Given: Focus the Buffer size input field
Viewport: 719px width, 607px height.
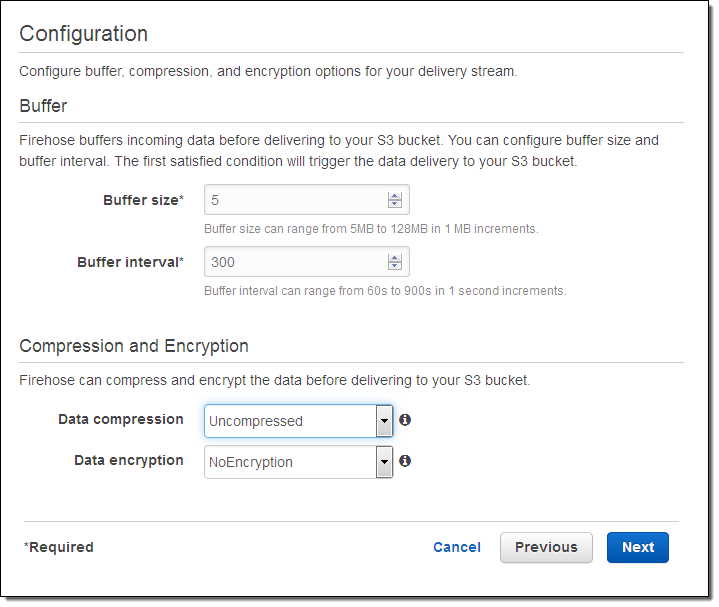Looking at the screenshot, I should pyautogui.click(x=307, y=199).
